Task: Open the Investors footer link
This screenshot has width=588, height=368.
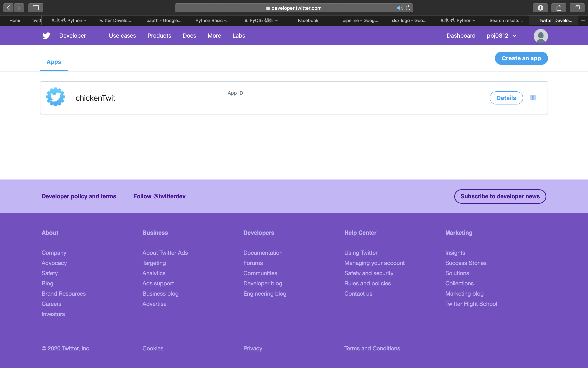Action: [53, 314]
